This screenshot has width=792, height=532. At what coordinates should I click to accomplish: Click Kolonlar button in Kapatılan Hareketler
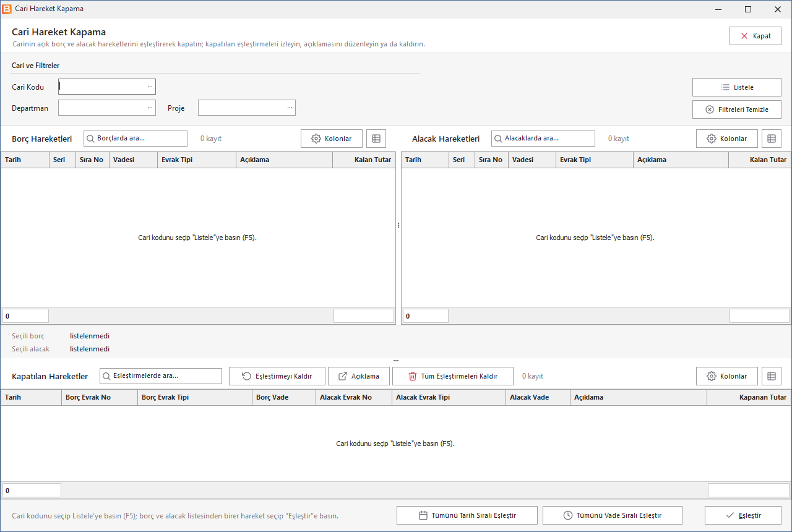[727, 376]
